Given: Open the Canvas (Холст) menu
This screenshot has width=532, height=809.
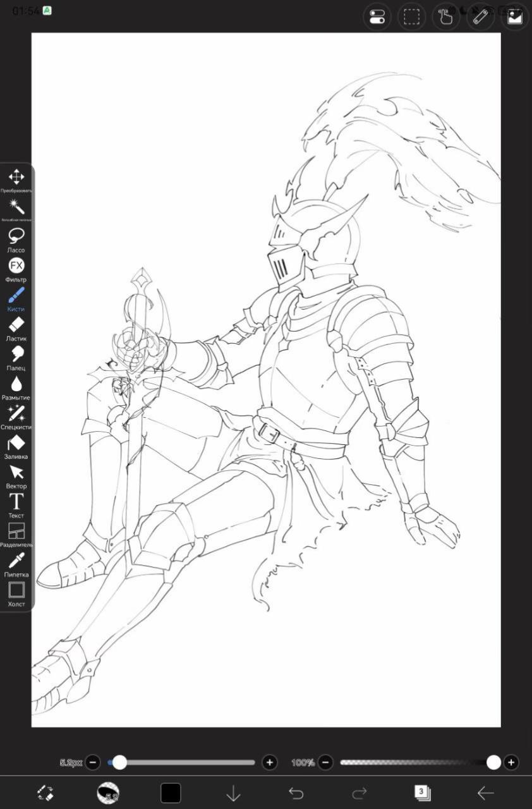Looking at the screenshot, I should click(16, 594).
